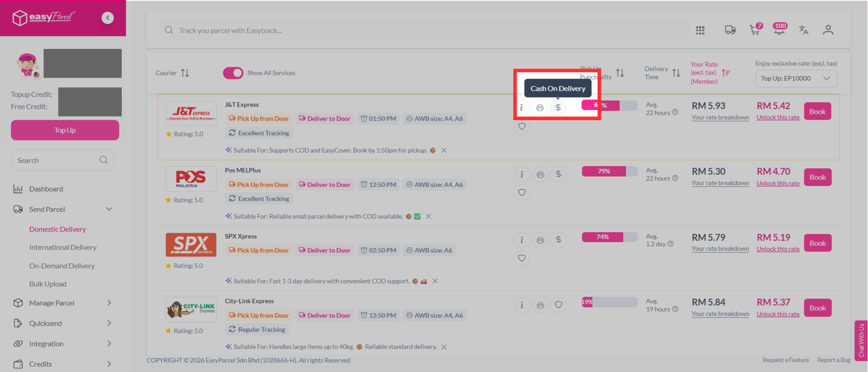Open the shopping cart with 7 items
Screen dimensions: 868x372
click(x=755, y=29)
